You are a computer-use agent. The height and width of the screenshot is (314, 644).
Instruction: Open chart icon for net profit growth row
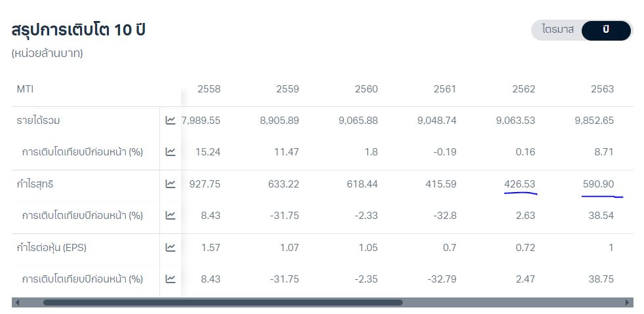(171, 216)
